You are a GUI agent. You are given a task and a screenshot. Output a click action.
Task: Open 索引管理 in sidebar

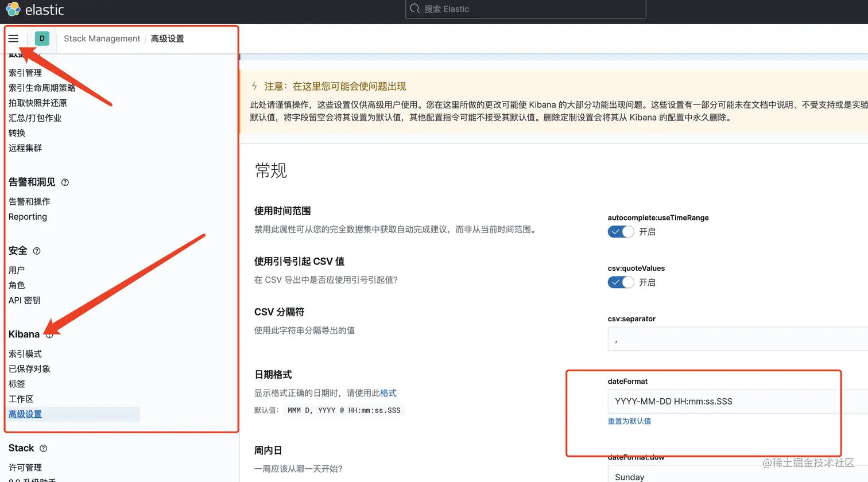pyautogui.click(x=25, y=73)
